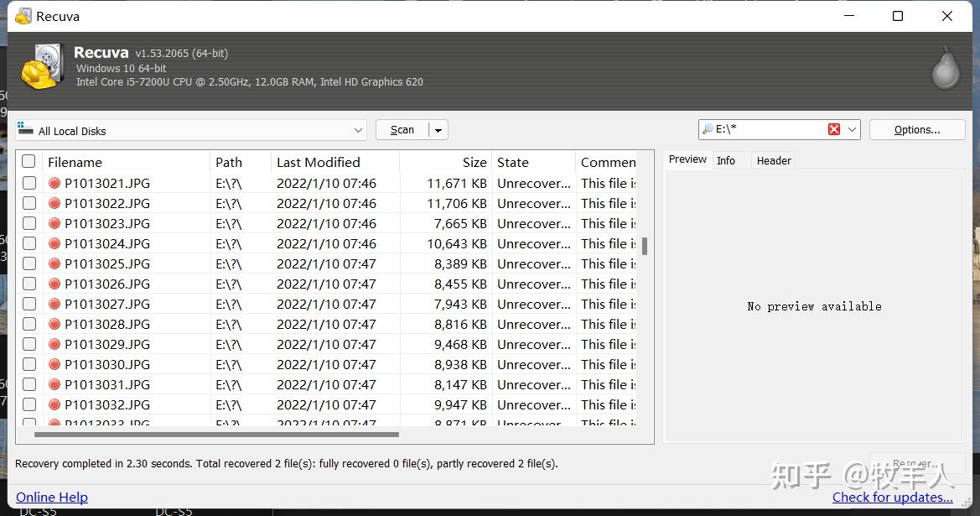Click the Piriform pear logo
Image resolution: width=980 pixels, height=516 pixels.
coord(946,68)
